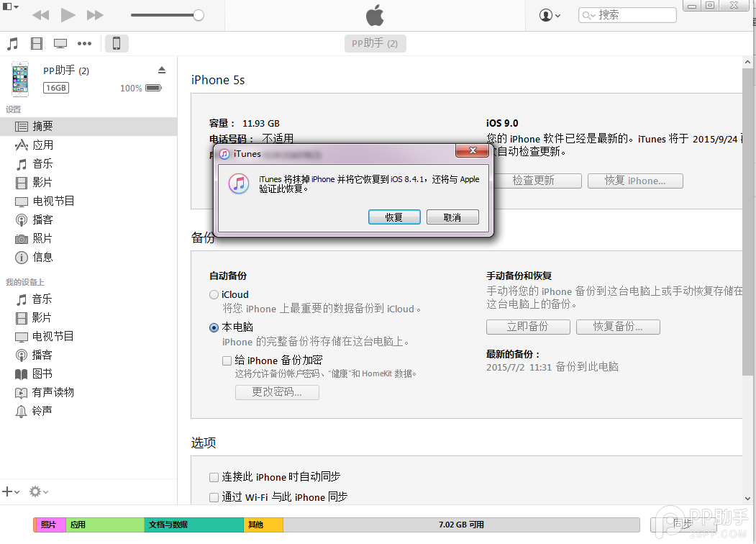Open the "..." more media types icon
This screenshot has height=544, width=756.
coord(84,43)
